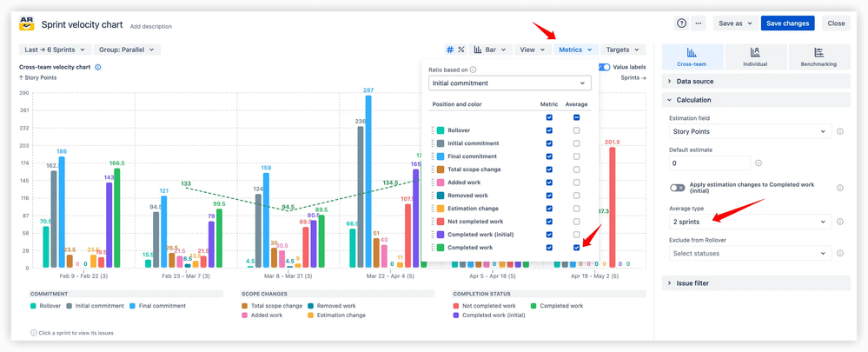Open the Average type dropdown
868x352 pixels.
coord(749,222)
